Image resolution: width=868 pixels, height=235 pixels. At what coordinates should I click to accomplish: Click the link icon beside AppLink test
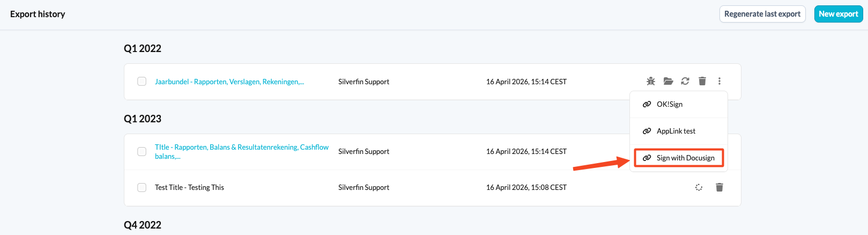[647, 131]
